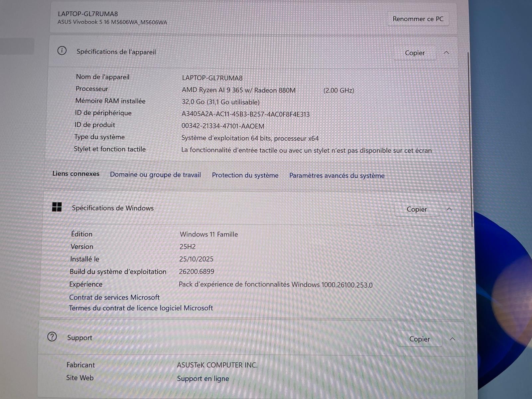Select the 32,0 Go RAM value
532x399 pixels.
[220, 102]
